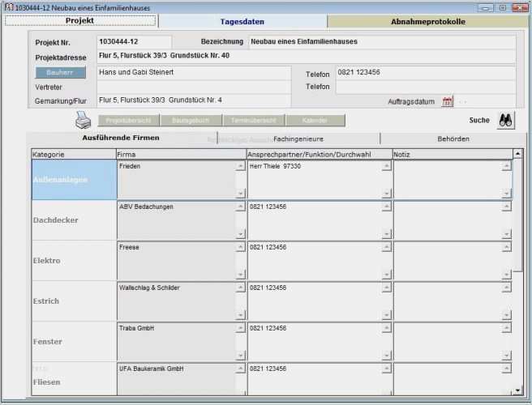Select the Dachdecker category cell
This screenshot has height=405, width=532.
[x=74, y=220]
